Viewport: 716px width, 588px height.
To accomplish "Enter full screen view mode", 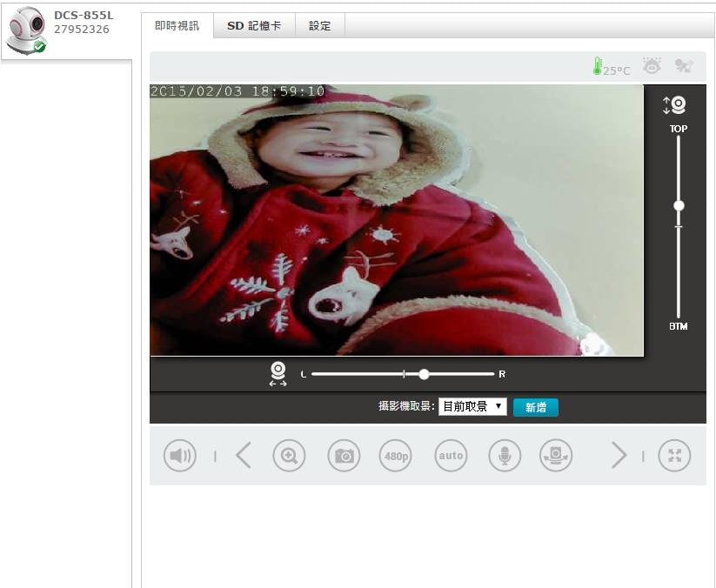I will tap(675, 456).
